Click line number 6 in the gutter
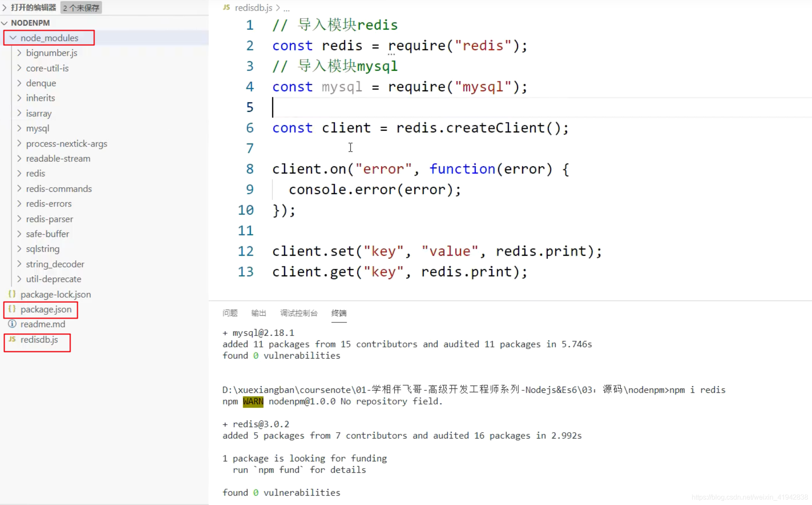Image resolution: width=812 pixels, height=505 pixels. (x=250, y=128)
